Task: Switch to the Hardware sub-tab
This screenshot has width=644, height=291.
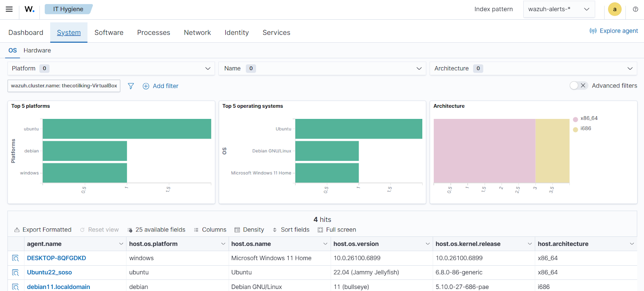Action: coord(37,51)
